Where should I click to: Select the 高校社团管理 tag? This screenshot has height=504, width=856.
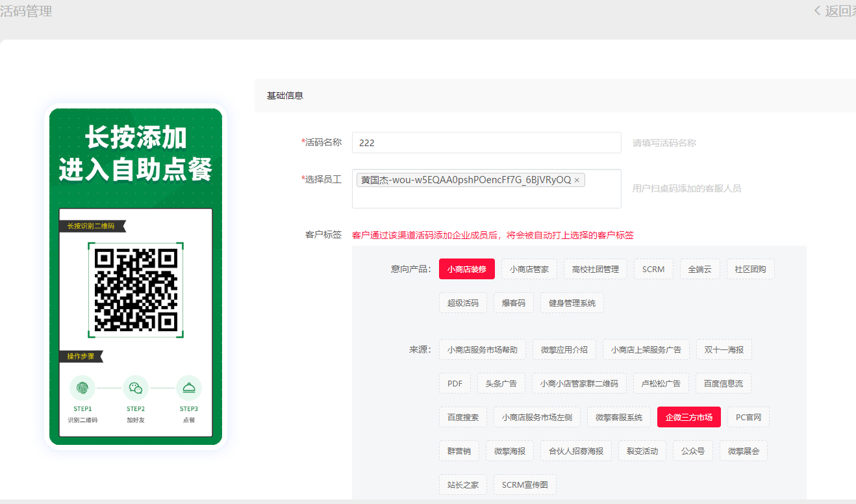click(x=596, y=269)
